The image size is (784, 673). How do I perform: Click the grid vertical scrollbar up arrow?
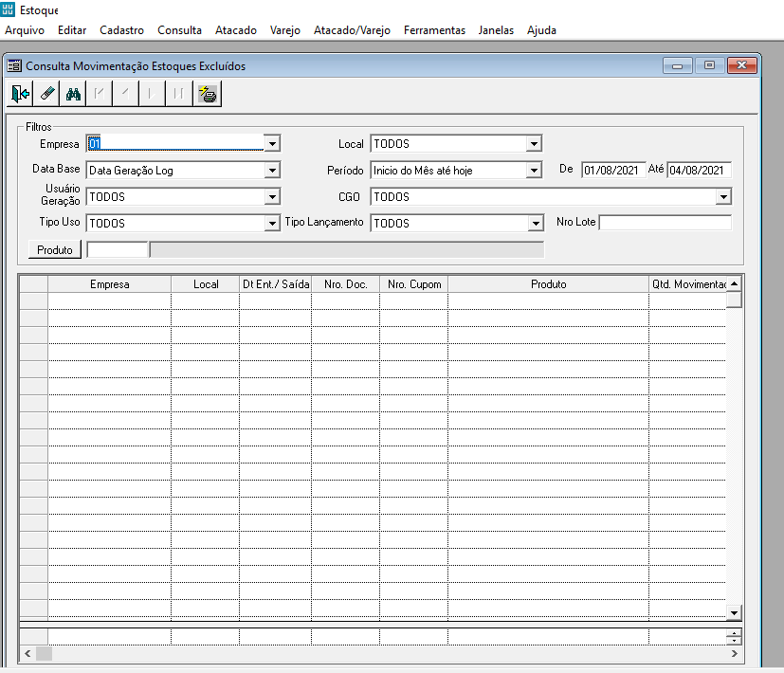coord(734,284)
